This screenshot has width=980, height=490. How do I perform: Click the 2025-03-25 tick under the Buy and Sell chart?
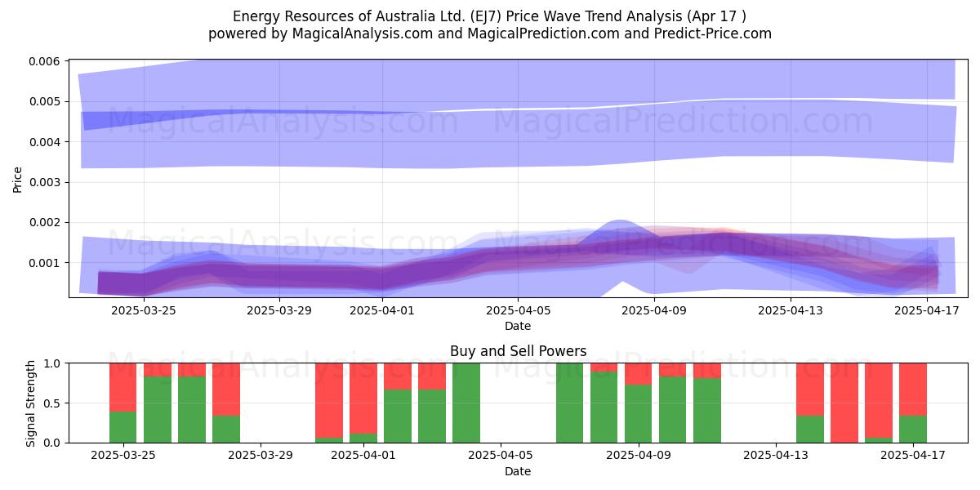coord(123,456)
